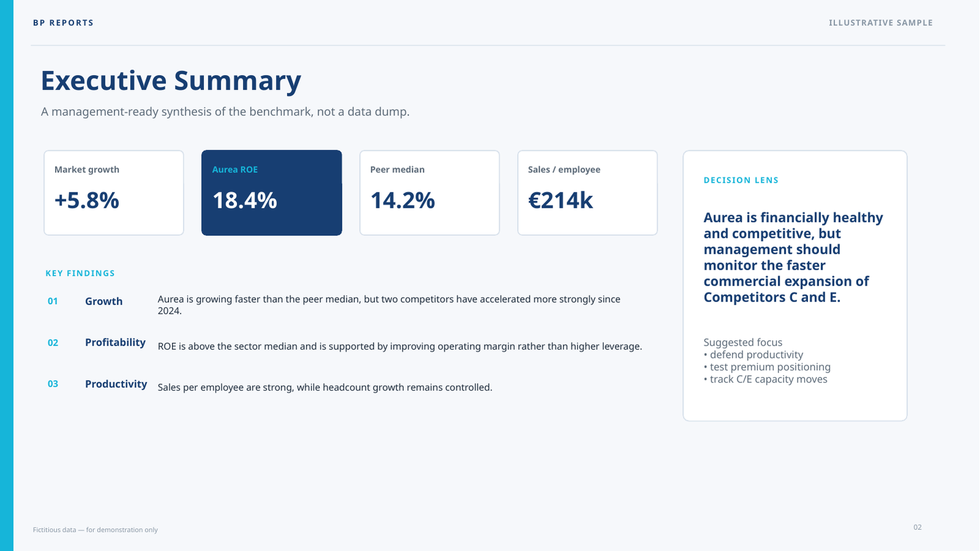Screen dimensions: 980x551
Task: Click the Suggested focus label
Action: (743, 342)
